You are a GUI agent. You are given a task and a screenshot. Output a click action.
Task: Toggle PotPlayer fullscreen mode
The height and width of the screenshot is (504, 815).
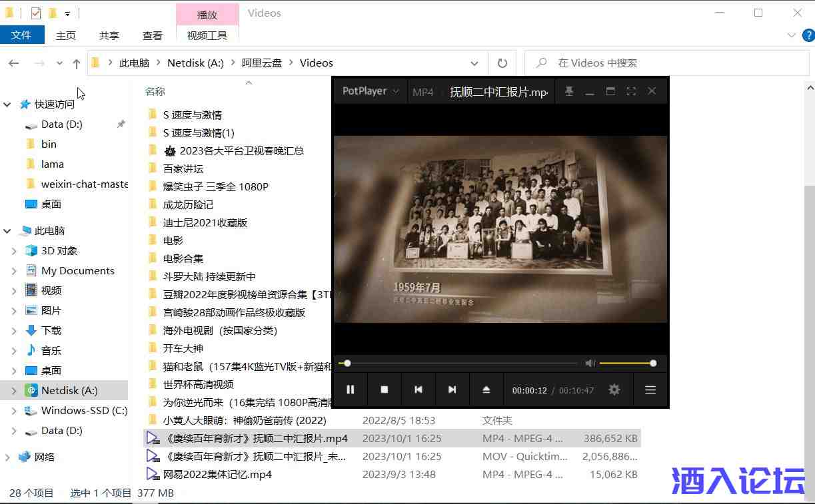(631, 91)
